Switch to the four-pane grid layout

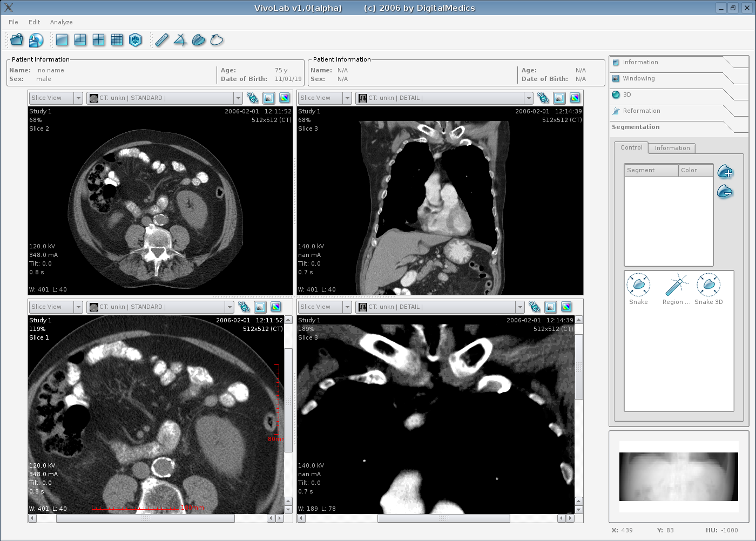(99, 40)
